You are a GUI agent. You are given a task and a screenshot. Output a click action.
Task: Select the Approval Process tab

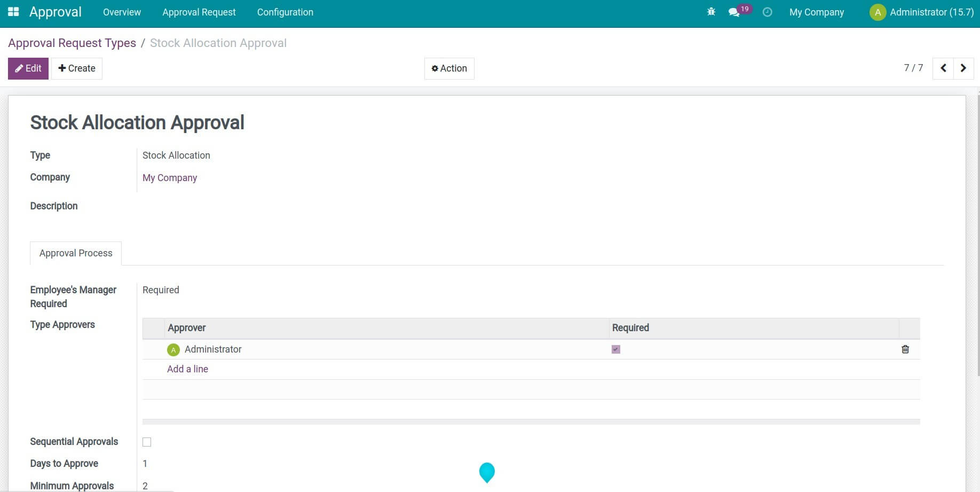click(76, 253)
